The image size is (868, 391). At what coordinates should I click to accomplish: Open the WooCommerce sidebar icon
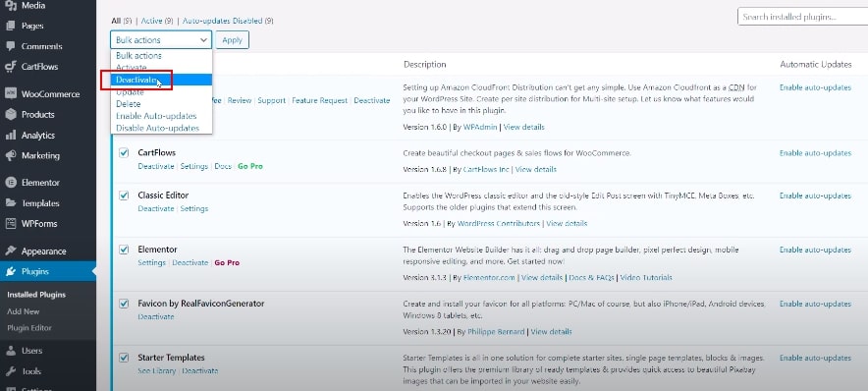pos(11,94)
